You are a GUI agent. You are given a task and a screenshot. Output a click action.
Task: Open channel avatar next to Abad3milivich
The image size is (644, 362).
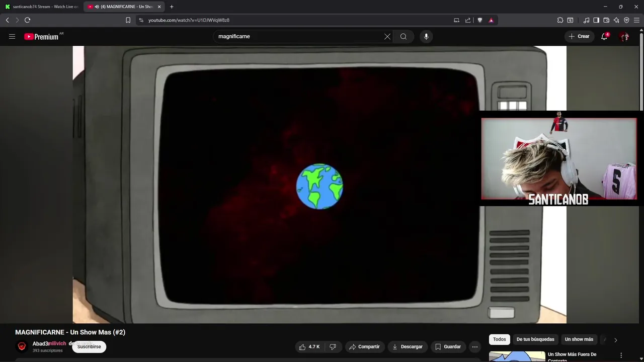tap(22, 346)
